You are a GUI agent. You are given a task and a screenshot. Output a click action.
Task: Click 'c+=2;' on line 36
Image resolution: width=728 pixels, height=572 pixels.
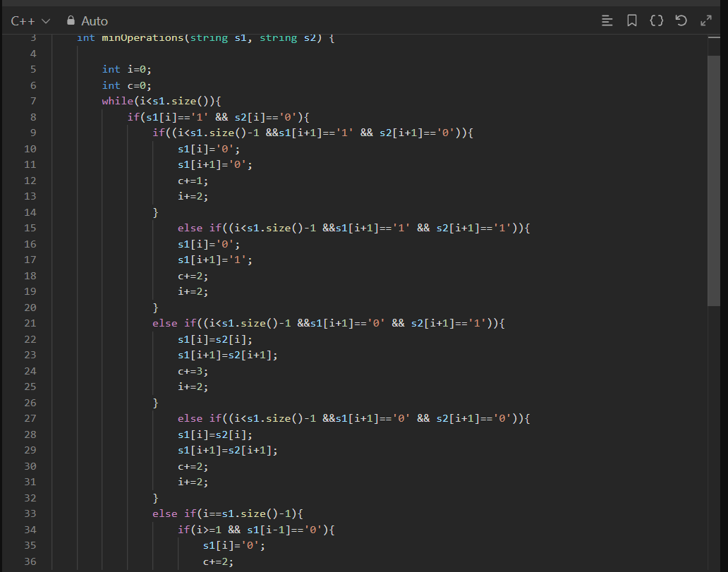click(x=218, y=561)
